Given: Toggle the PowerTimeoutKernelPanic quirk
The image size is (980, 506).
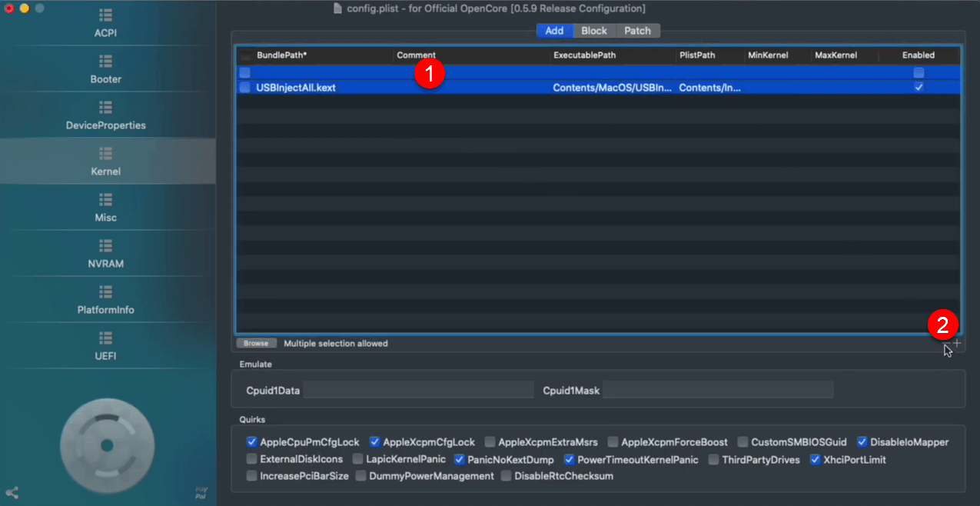Looking at the screenshot, I should click(x=570, y=459).
